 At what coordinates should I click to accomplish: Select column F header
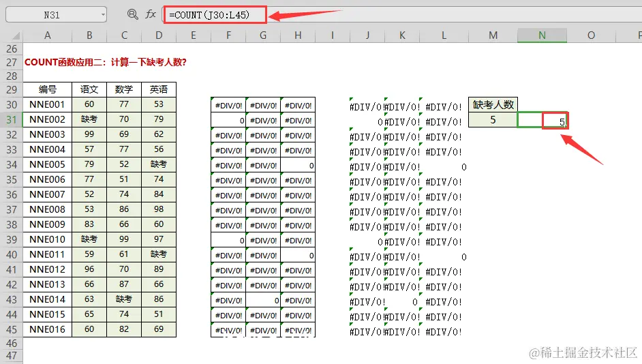point(228,35)
